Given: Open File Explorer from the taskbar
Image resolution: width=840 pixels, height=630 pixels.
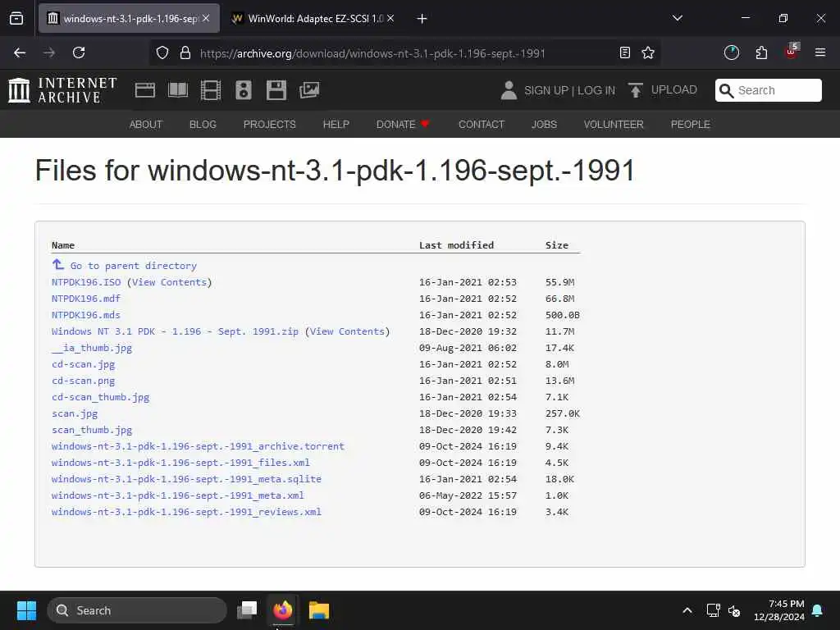Looking at the screenshot, I should click(319, 610).
